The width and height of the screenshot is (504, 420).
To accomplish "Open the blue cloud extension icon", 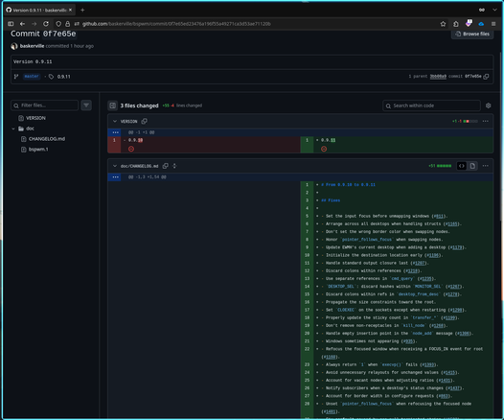I will [481, 24].
